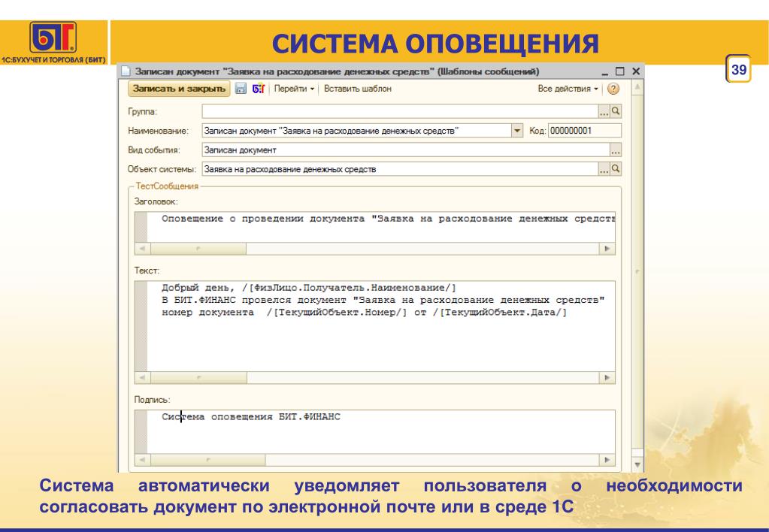The image size is (769, 532).
Task: Click magnifier icon in Группа field
Action: click(616, 111)
